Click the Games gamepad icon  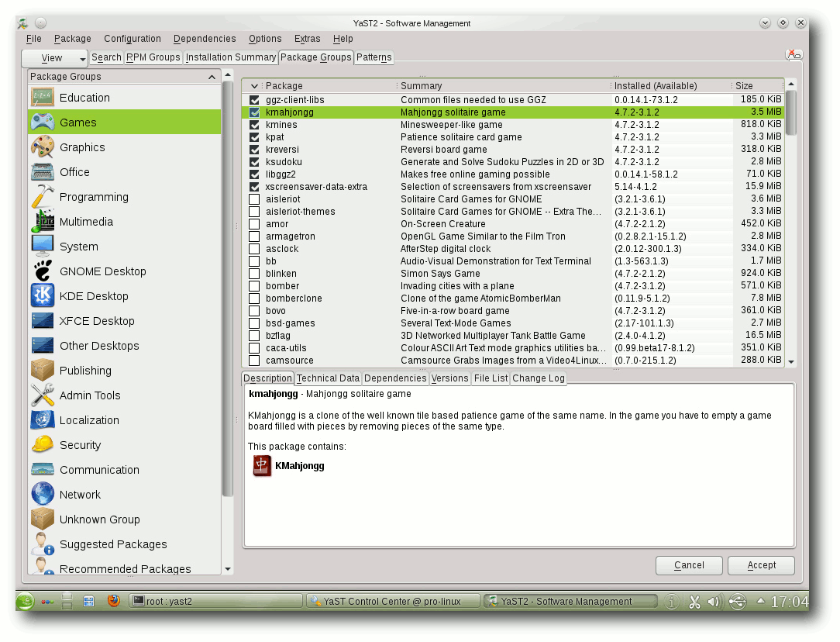click(43, 123)
